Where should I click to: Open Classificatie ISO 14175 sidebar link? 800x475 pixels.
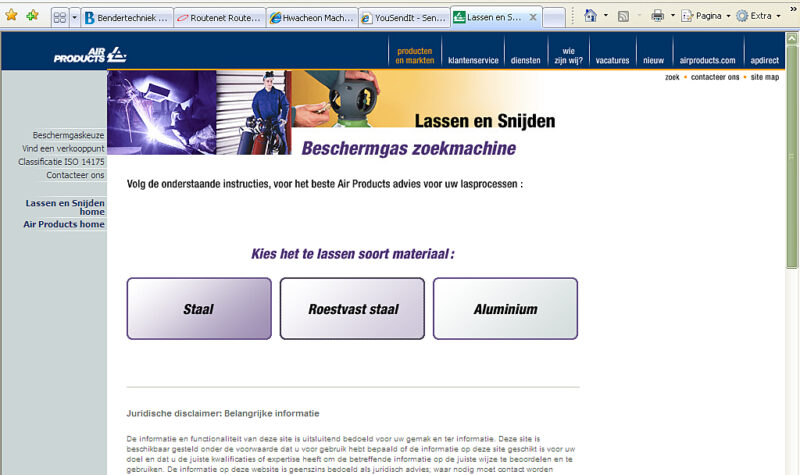point(61,162)
